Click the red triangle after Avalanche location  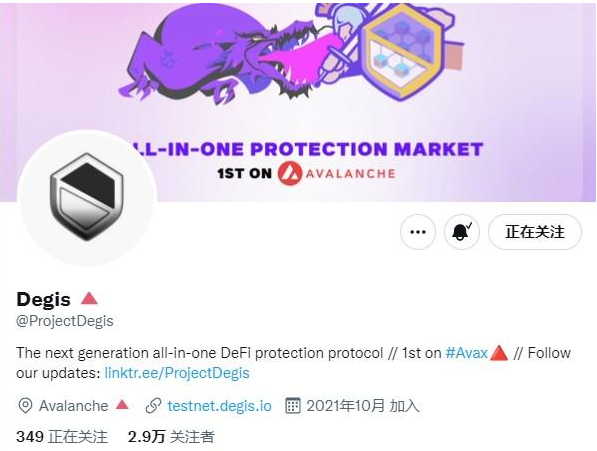coord(122,404)
